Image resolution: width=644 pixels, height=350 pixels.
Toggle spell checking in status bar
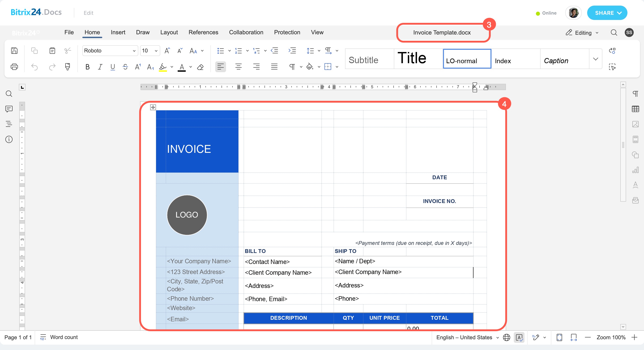(519, 337)
